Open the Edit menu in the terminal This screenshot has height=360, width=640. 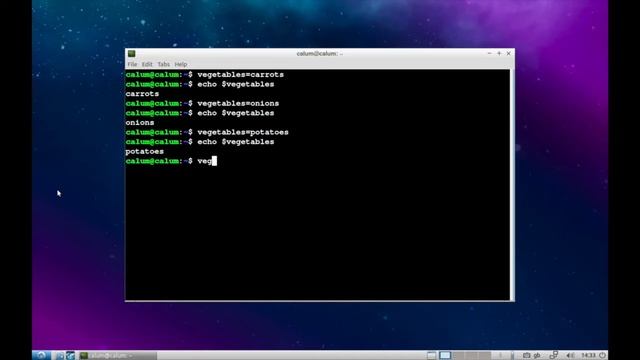click(x=147, y=64)
